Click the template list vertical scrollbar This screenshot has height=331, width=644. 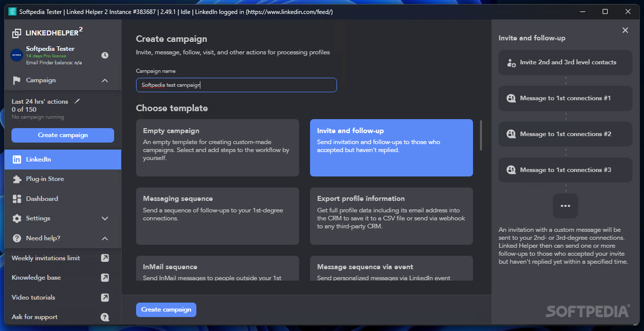click(481, 135)
